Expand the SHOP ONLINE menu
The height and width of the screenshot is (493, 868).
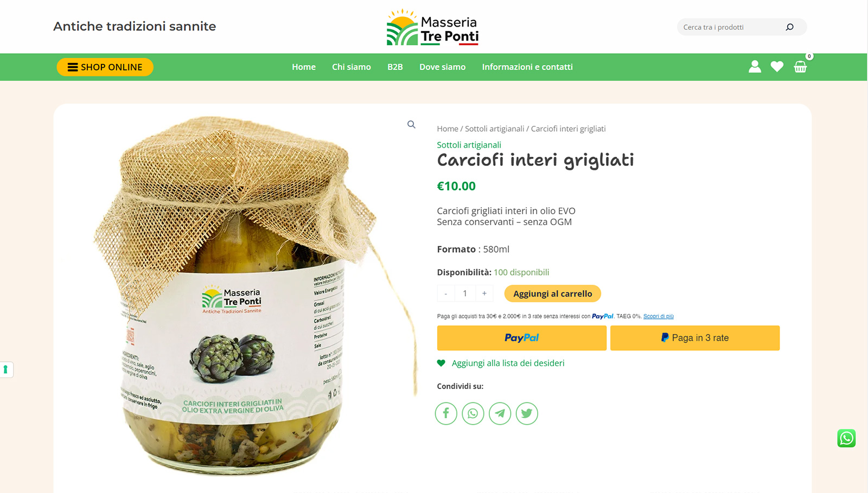click(105, 67)
